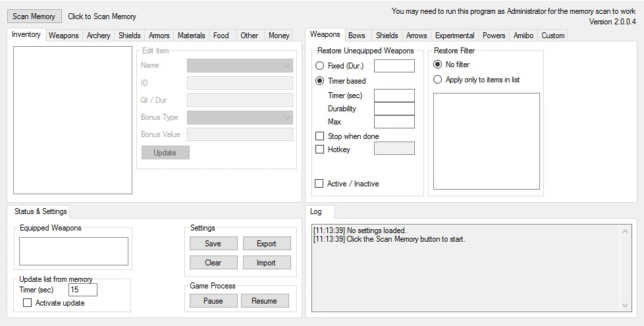644x326 pixels.
Task: Click the Update button in Edit Item
Action: (165, 153)
